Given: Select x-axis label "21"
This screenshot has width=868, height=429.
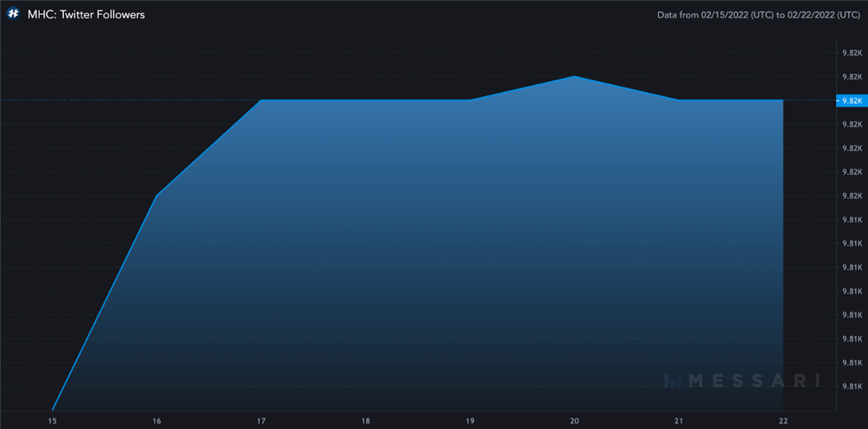Looking at the screenshot, I should point(679,420).
